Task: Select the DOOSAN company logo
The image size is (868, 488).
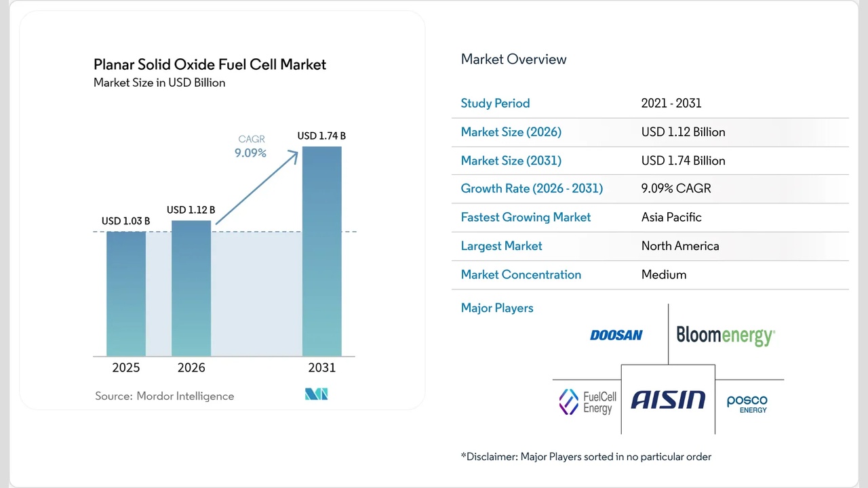Action: point(616,334)
